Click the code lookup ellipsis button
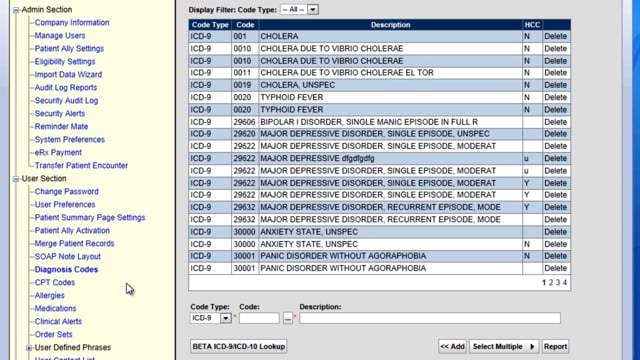 288,318
